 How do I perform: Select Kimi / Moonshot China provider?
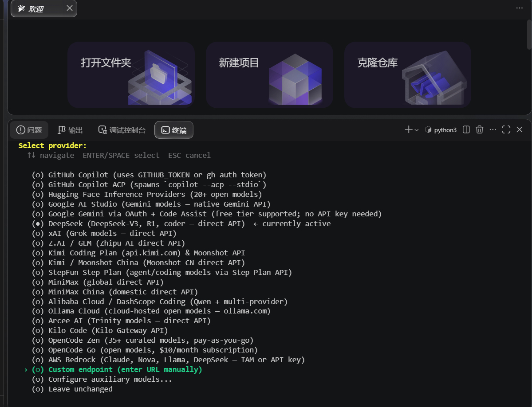[138, 263]
